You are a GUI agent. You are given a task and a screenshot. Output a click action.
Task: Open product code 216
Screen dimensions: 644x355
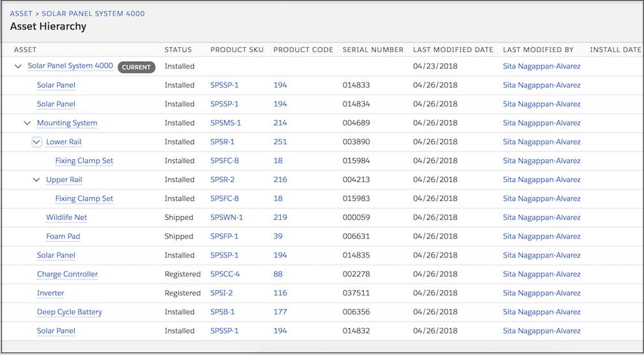280,179
